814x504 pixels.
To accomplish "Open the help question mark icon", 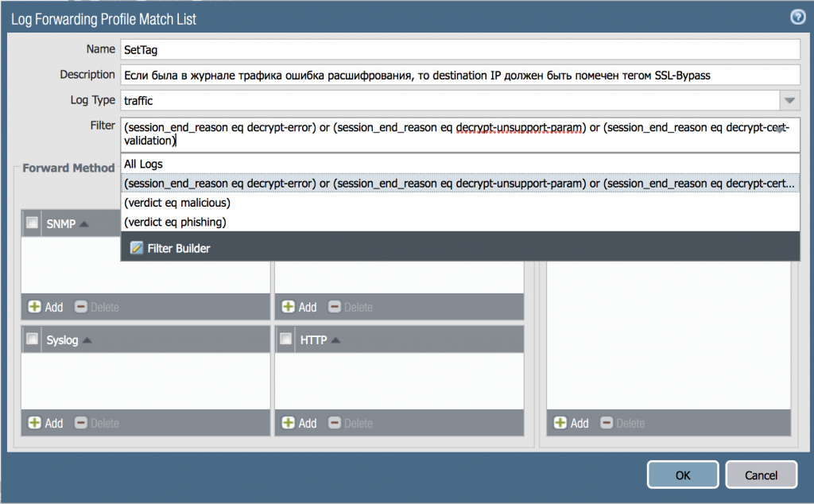I will click(798, 17).
